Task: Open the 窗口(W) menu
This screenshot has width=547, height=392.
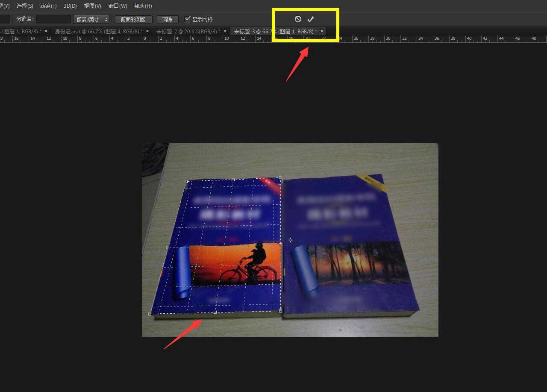Action: tap(118, 6)
